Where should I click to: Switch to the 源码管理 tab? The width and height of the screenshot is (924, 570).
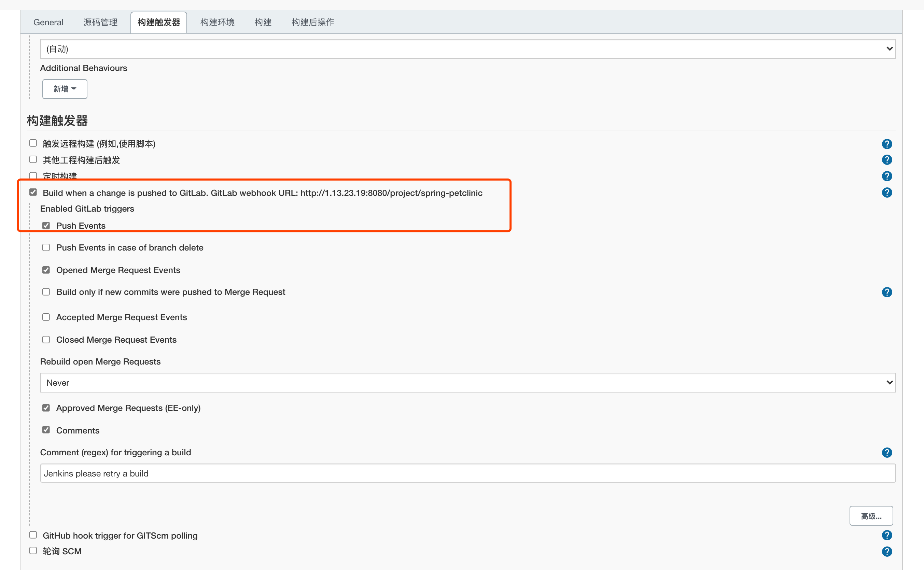pos(100,22)
